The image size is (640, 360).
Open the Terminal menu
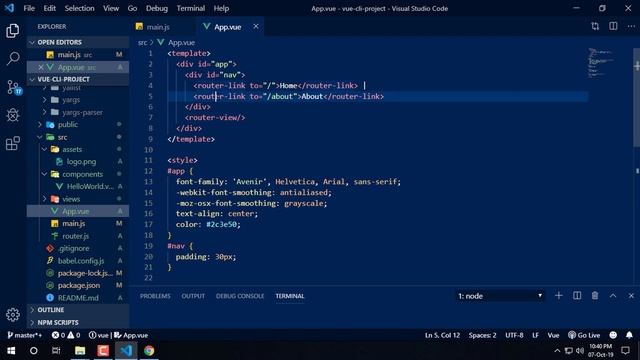click(191, 8)
